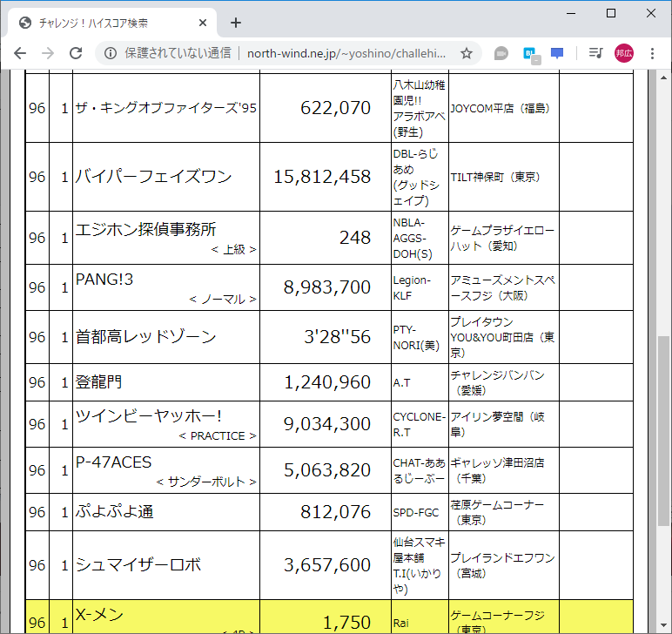This screenshot has width=672, height=634.
Task: Click the location TILT神保町（東京）
Action: point(495,177)
